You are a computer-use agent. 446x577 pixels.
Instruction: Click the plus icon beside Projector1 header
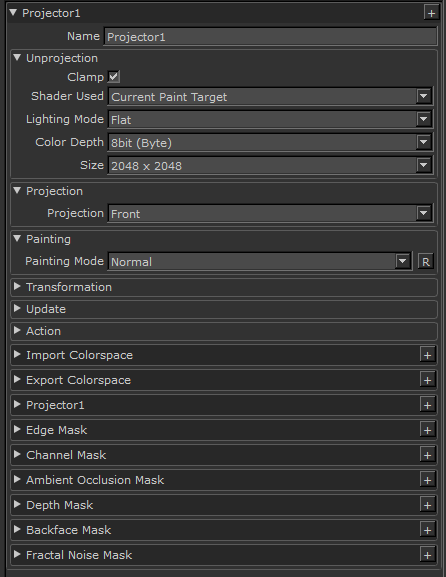pyautogui.click(x=431, y=13)
